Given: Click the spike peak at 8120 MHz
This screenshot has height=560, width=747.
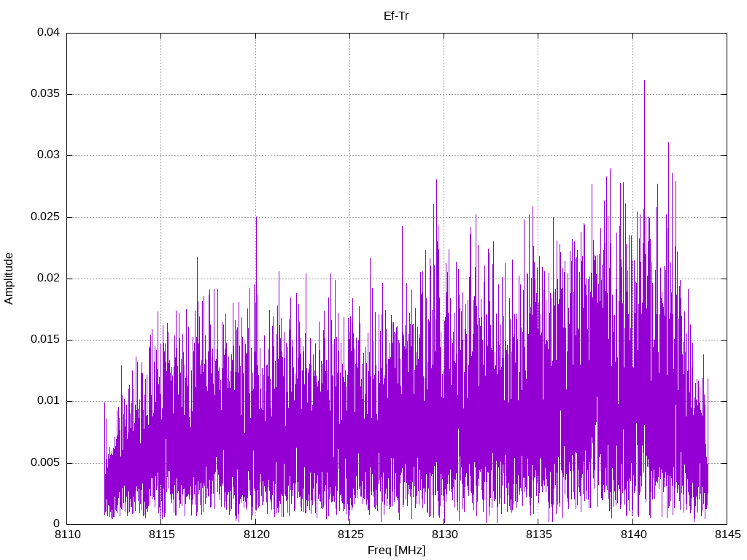Looking at the screenshot, I should click(256, 219).
